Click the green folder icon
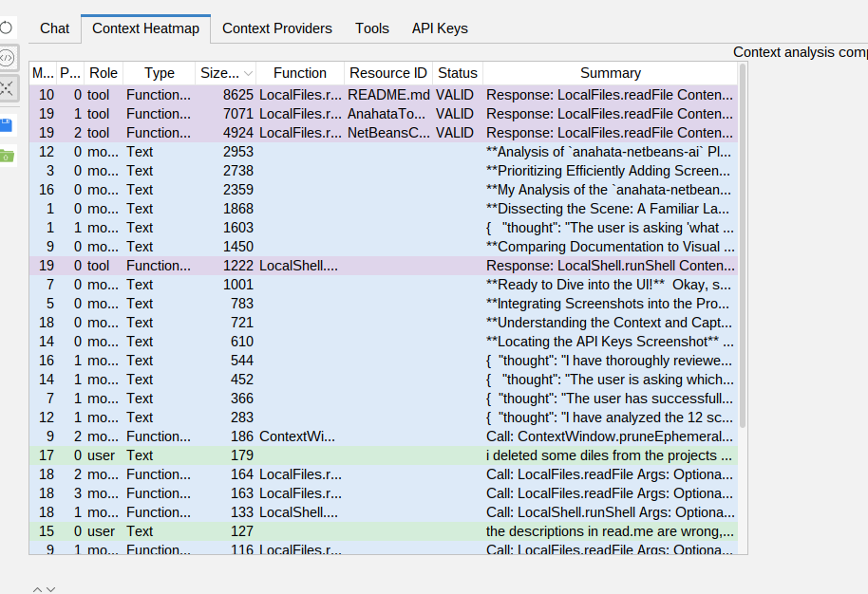 [7, 156]
